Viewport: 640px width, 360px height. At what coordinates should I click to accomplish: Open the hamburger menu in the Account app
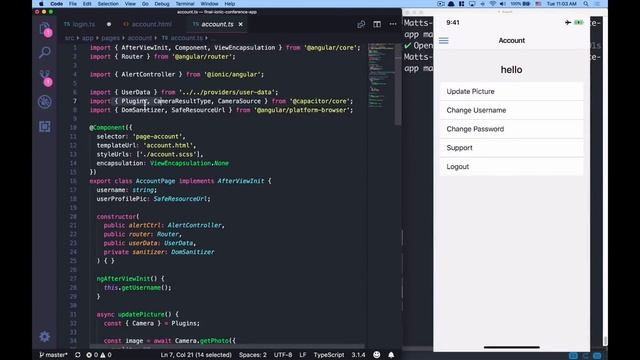point(444,40)
